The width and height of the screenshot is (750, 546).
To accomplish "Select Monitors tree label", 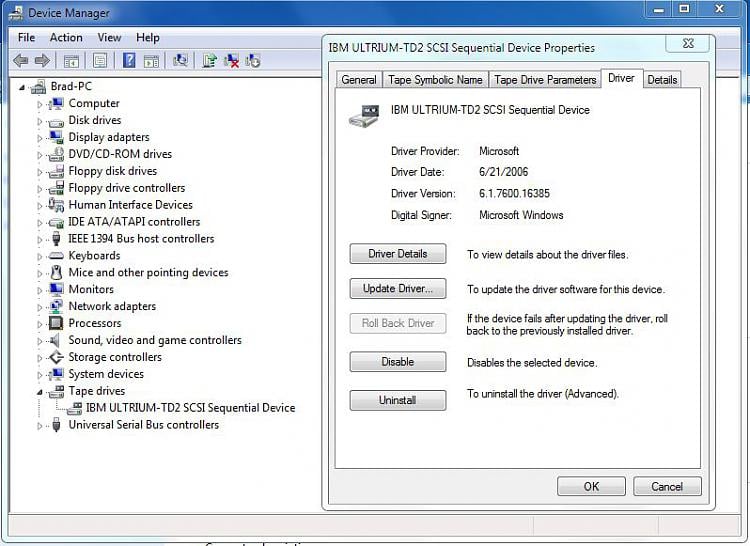I will 91,289.
